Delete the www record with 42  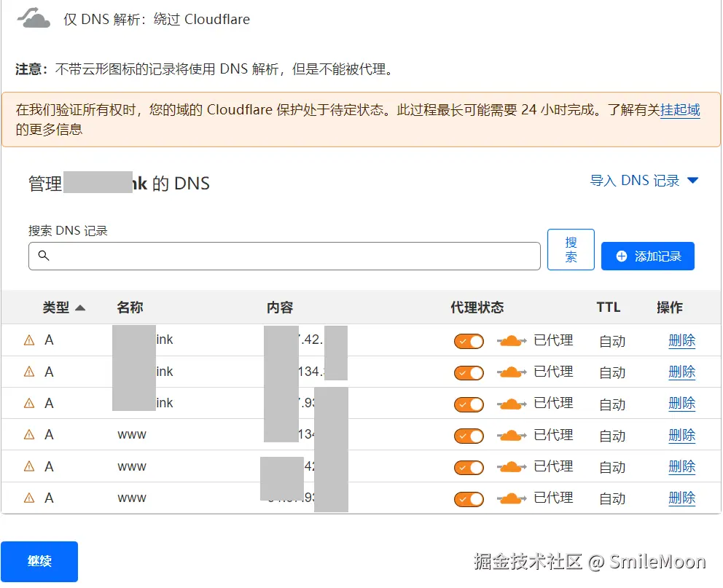[x=682, y=467]
